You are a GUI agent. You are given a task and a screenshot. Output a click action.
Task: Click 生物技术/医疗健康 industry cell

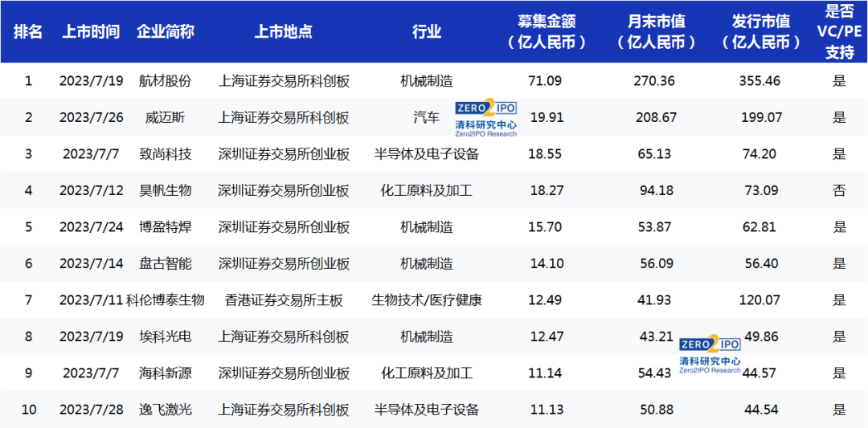(x=427, y=300)
